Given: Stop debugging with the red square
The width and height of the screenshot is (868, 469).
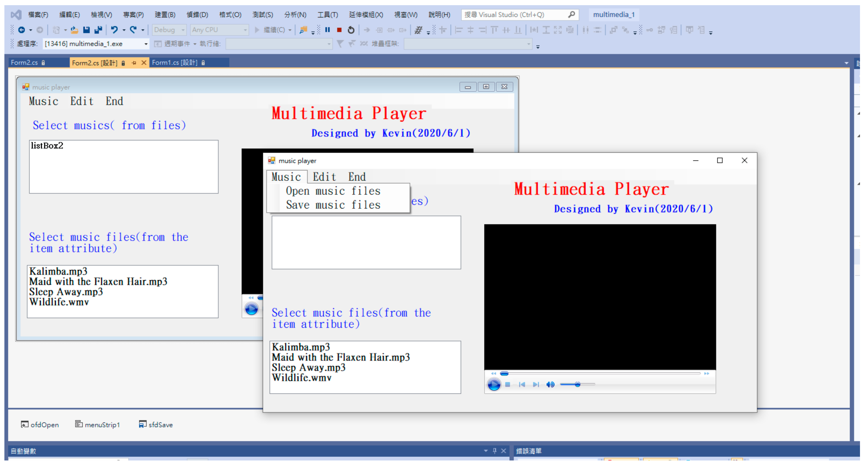Looking at the screenshot, I should [x=339, y=30].
